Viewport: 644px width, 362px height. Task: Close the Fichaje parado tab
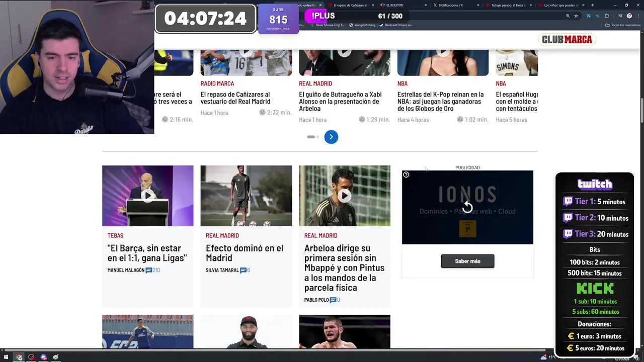tap(530, 5)
